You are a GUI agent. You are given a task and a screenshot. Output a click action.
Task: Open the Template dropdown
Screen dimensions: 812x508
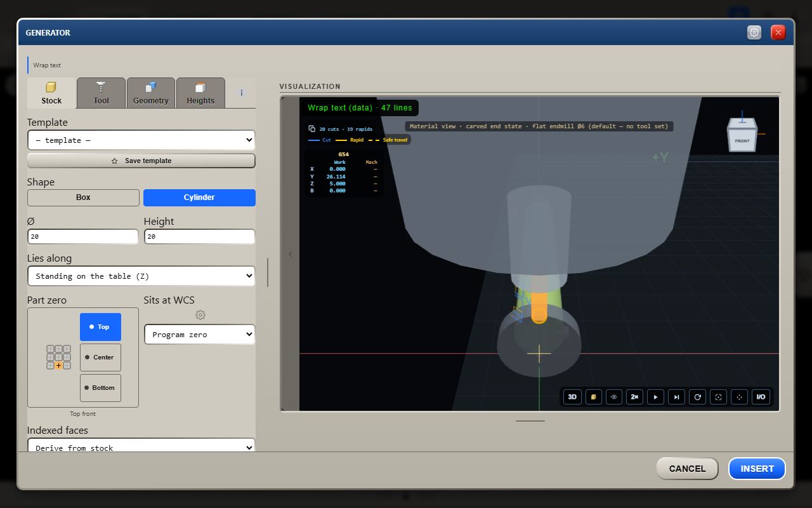[x=141, y=140]
